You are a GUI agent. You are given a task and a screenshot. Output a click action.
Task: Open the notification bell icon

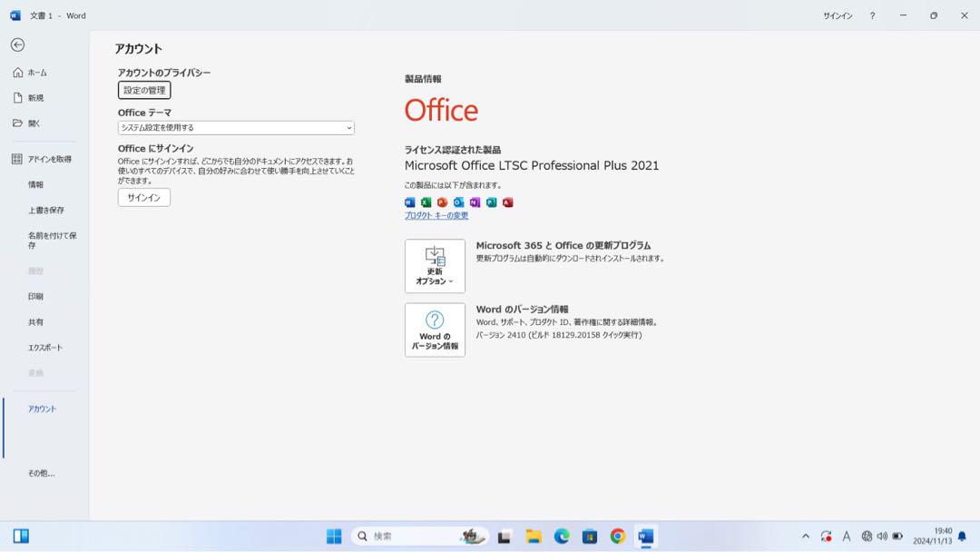[962, 537]
